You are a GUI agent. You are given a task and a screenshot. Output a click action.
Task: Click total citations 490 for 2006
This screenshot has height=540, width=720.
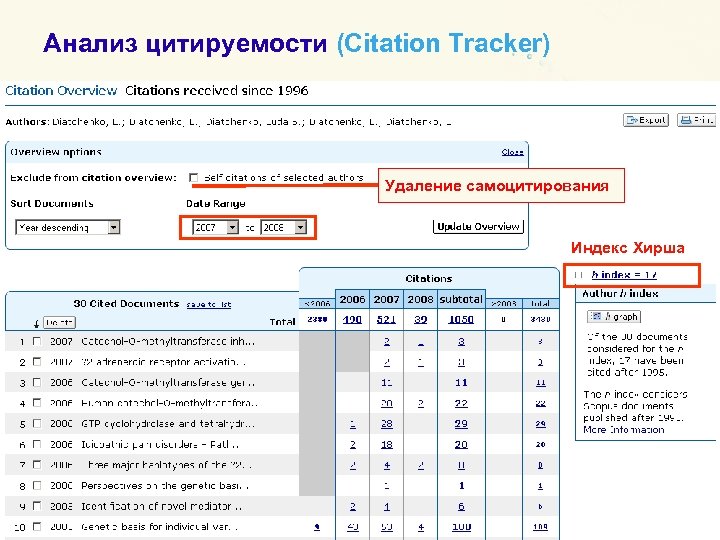tap(352, 319)
